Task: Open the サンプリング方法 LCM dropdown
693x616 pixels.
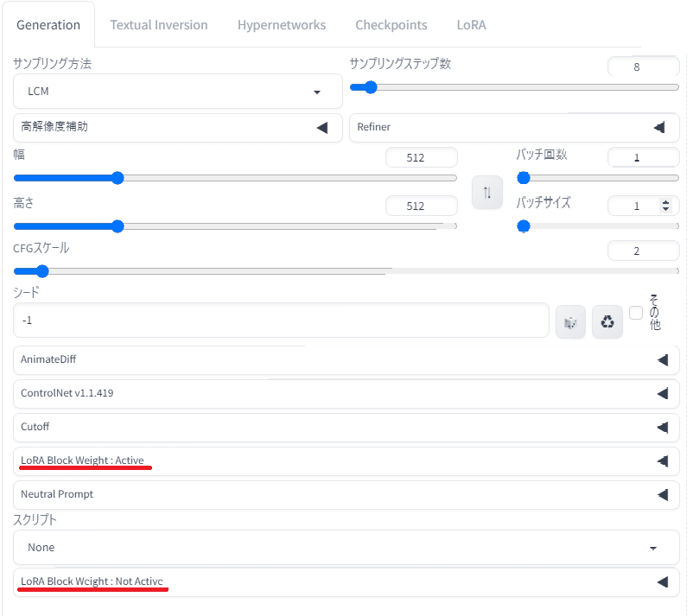Action: (x=178, y=91)
